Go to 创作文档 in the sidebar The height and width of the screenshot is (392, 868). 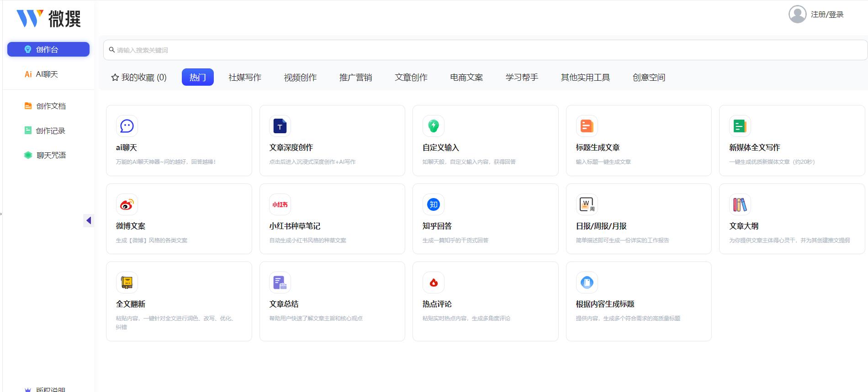pyautogui.click(x=51, y=106)
